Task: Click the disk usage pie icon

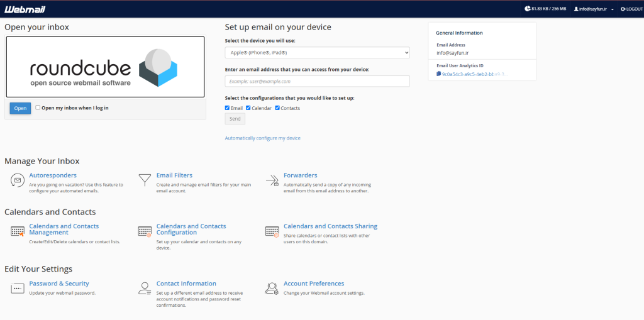Action: 528,9
